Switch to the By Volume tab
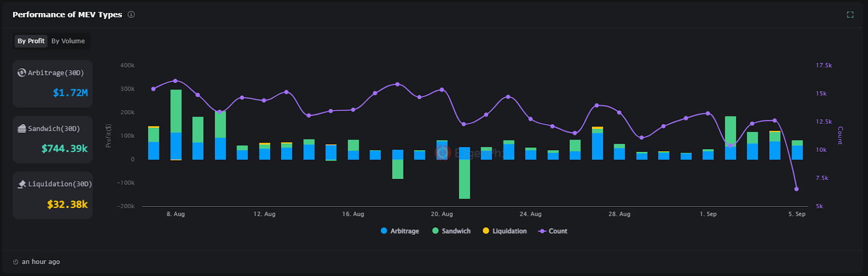The width and height of the screenshot is (868, 276). (68, 41)
